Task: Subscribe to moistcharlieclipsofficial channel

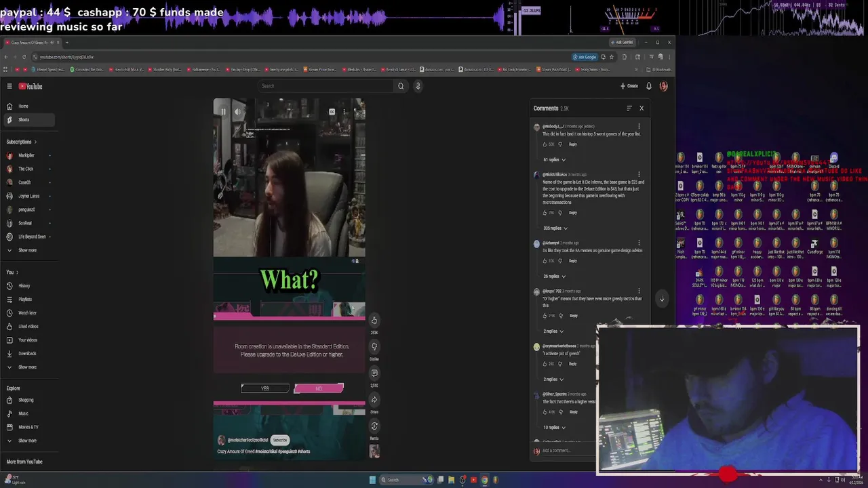Action: [x=280, y=440]
